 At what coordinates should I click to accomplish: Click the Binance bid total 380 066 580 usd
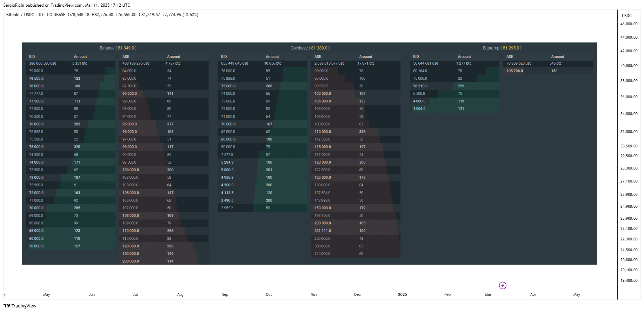(x=42, y=64)
